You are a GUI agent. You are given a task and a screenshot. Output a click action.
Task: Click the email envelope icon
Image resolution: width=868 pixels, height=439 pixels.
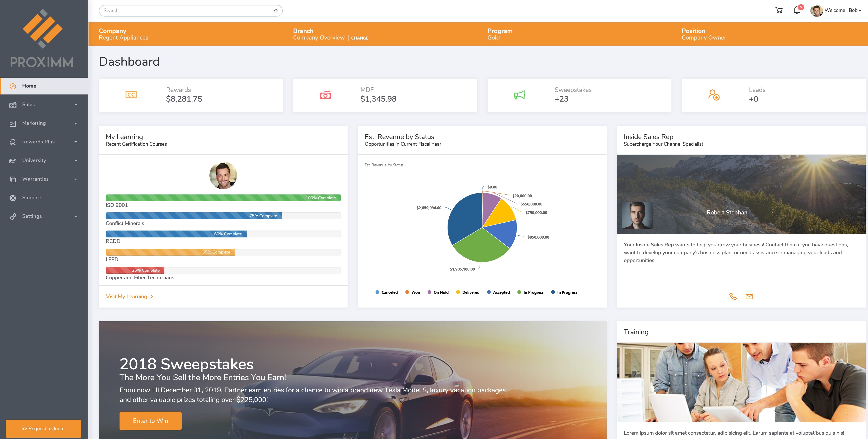coord(749,296)
